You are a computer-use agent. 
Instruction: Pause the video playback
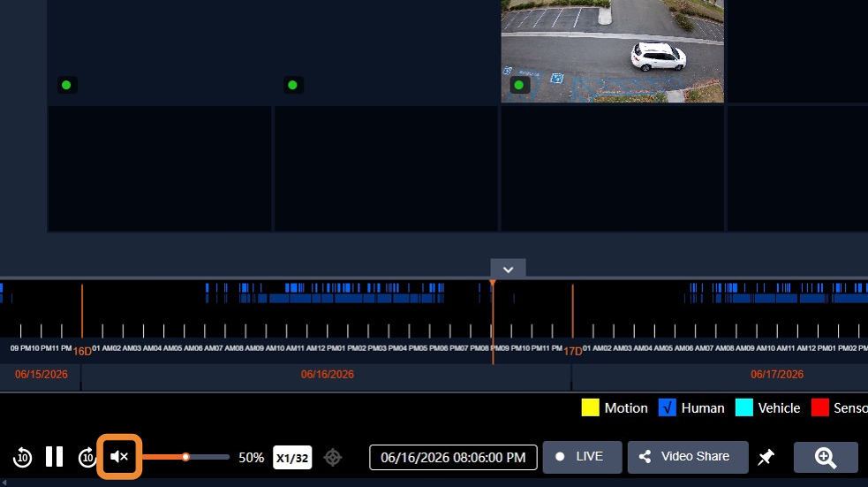(x=54, y=457)
